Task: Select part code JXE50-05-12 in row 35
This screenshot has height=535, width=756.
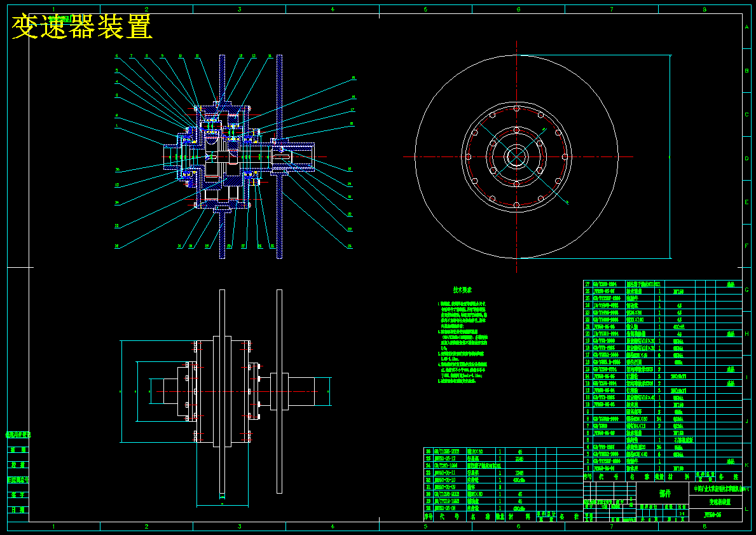Action: pos(444,458)
